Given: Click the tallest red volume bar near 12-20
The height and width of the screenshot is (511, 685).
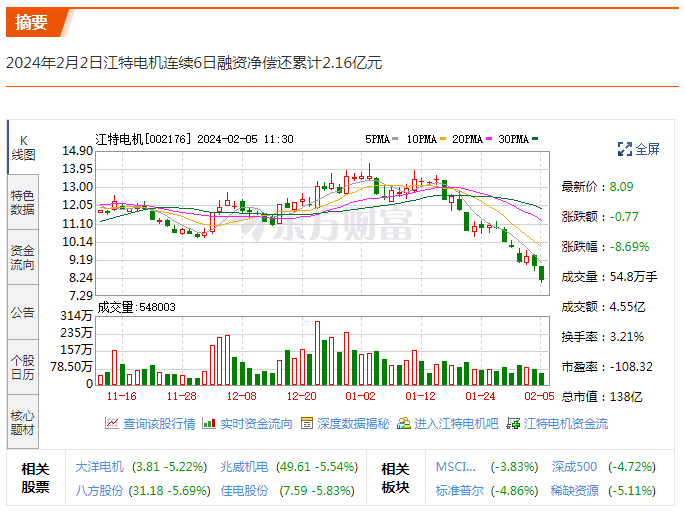Looking at the screenshot, I should (x=317, y=353).
